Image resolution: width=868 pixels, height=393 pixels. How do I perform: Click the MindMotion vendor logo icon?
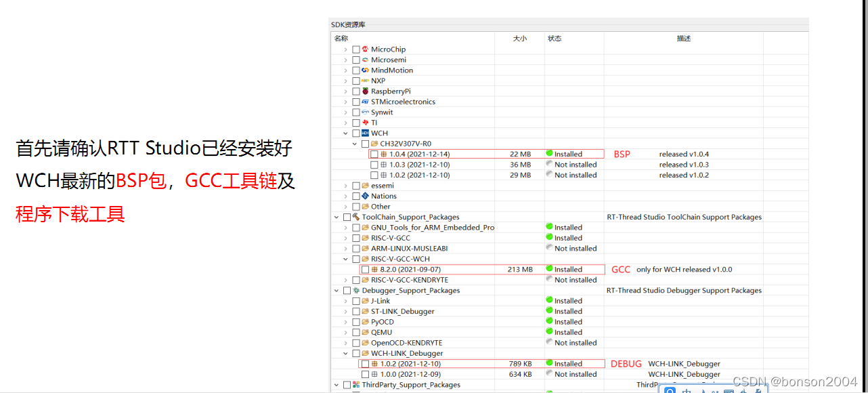click(x=365, y=70)
